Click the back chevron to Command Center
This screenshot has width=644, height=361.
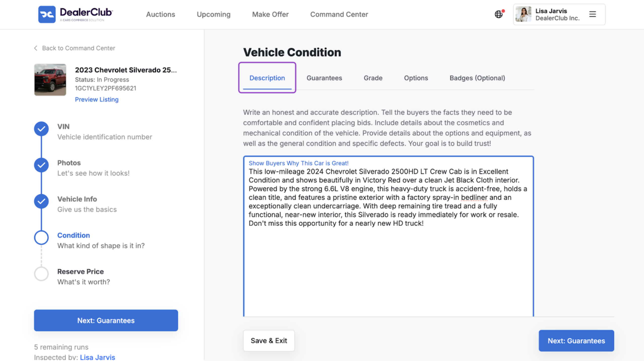[36, 48]
